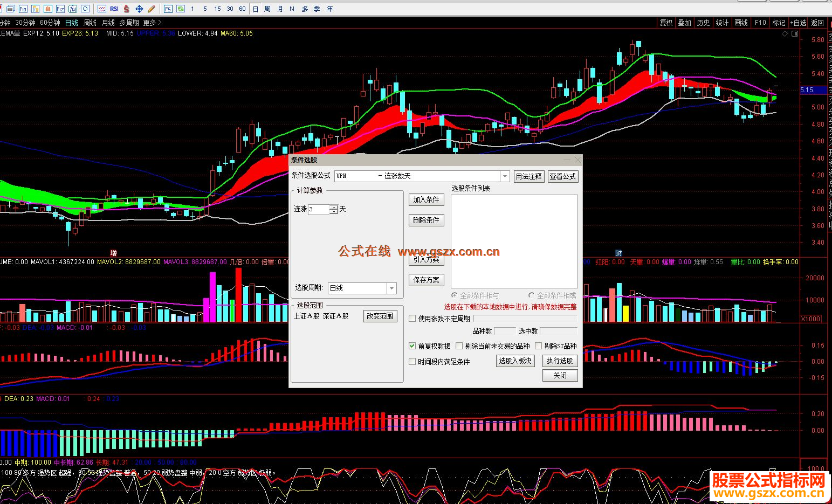Select the 全部条件相与 radio button
Viewport: 832px width, 504px height.
coord(454,295)
